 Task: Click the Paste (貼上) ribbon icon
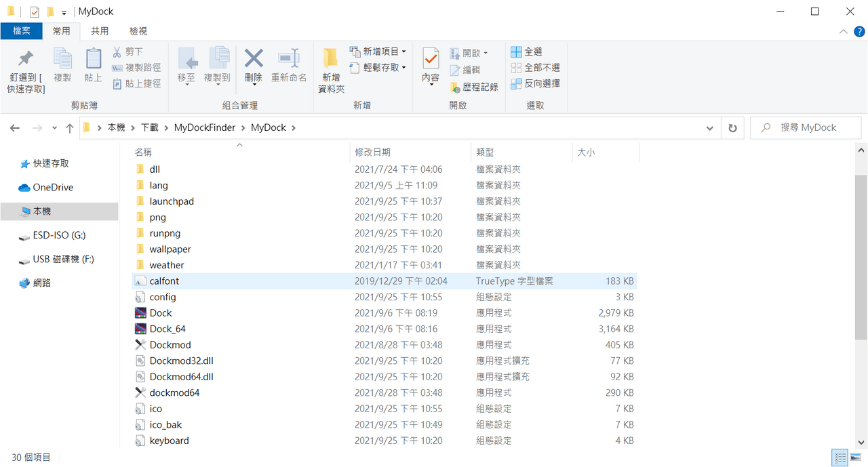coord(94,58)
